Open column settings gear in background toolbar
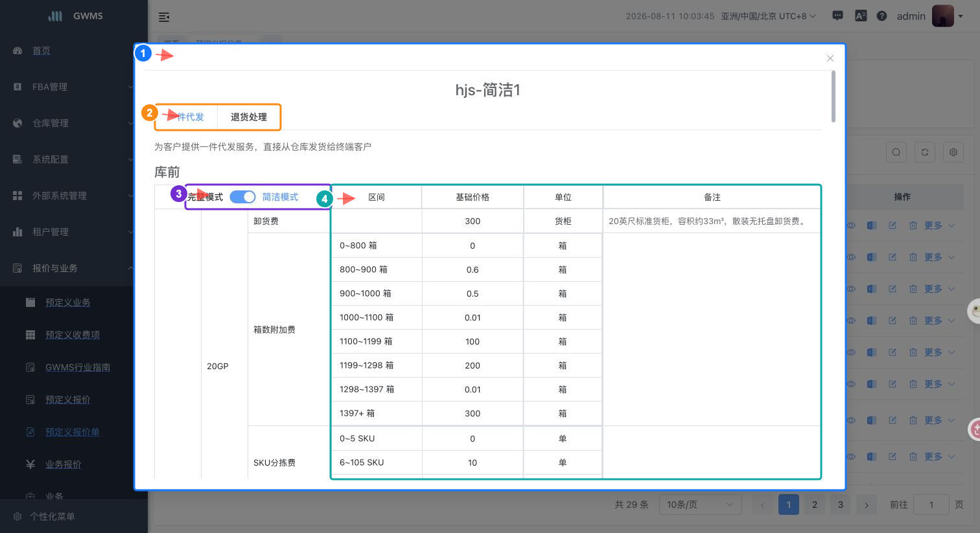980x533 pixels. (x=953, y=152)
